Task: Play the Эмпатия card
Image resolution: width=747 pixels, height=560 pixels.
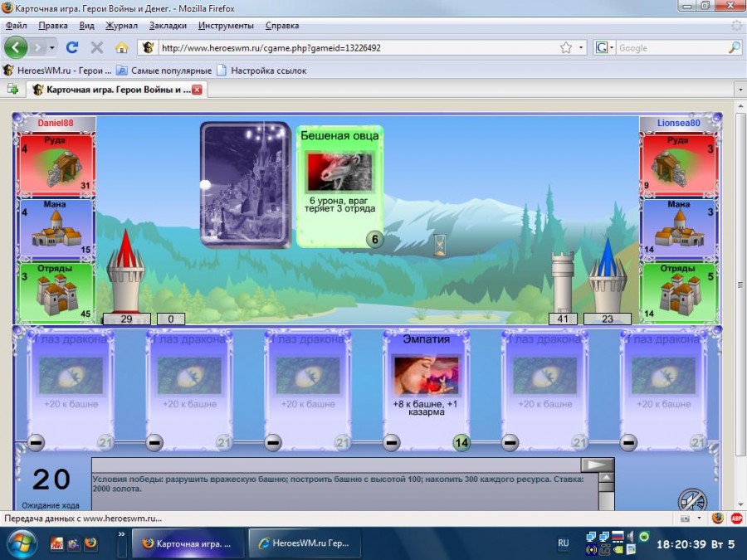Action: 427,383
